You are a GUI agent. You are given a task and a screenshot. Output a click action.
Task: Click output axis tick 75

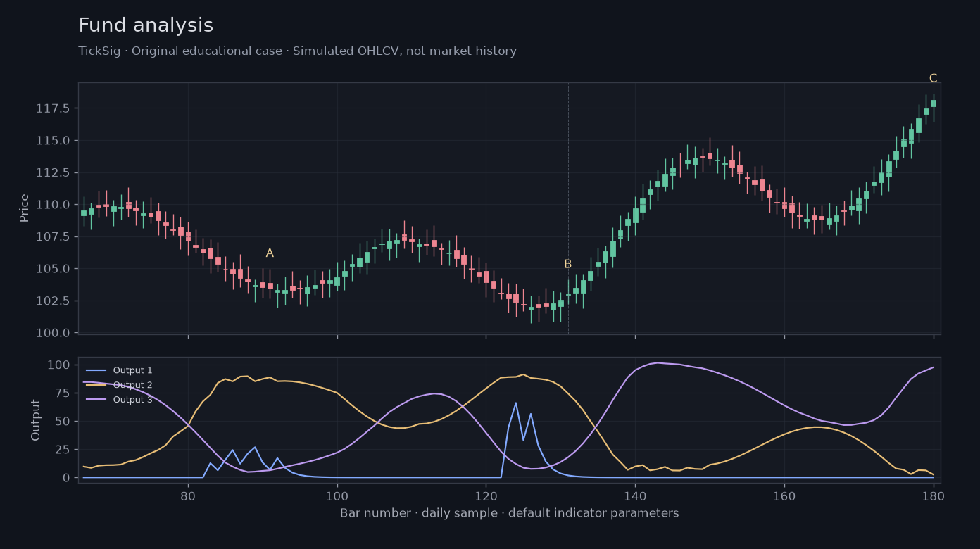tap(62, 393)
